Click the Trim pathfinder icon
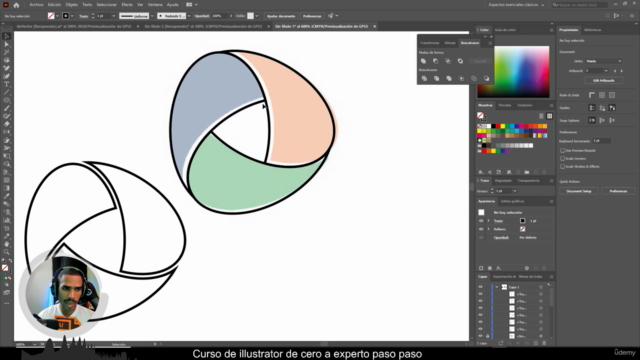 (436, 78)
